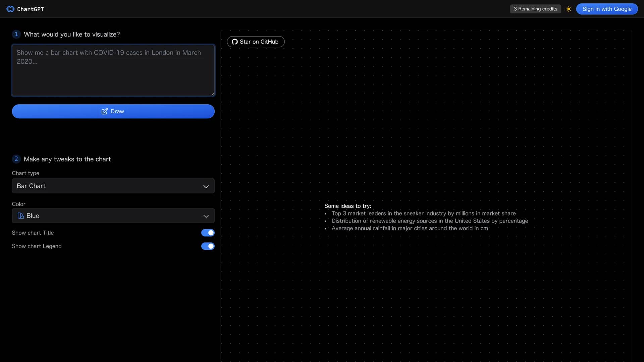Click the Draw button
This screenshot has height=362, width=644.
[x=113, y=111]
